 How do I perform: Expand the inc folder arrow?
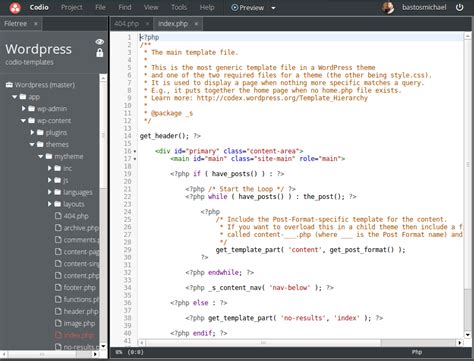click(50, 168)
